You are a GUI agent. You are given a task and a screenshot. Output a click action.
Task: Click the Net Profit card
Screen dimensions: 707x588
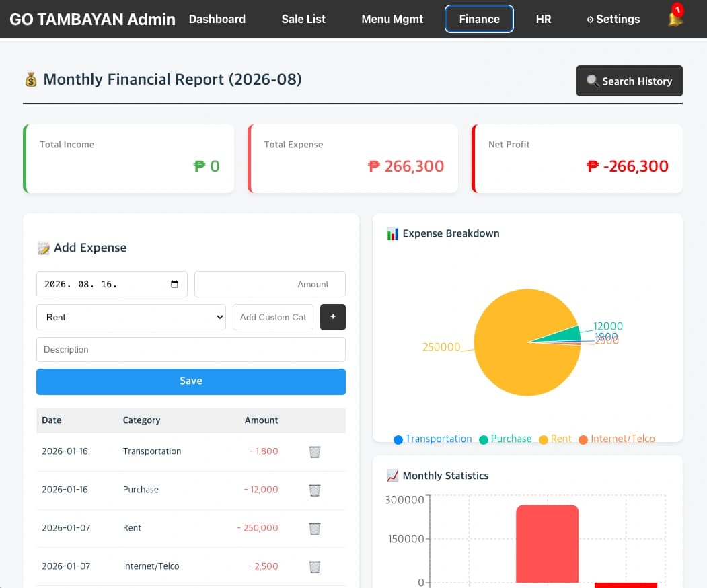coord(576,159)
